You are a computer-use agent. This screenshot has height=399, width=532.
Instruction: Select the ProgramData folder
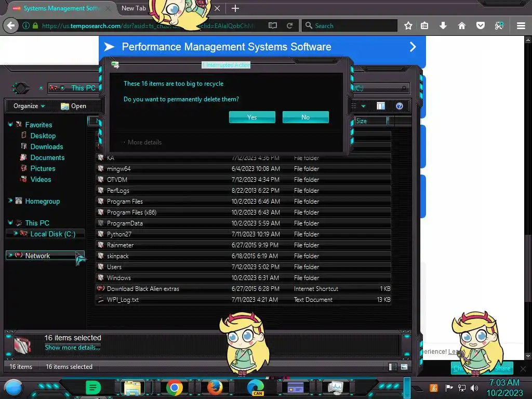[243, 223]
